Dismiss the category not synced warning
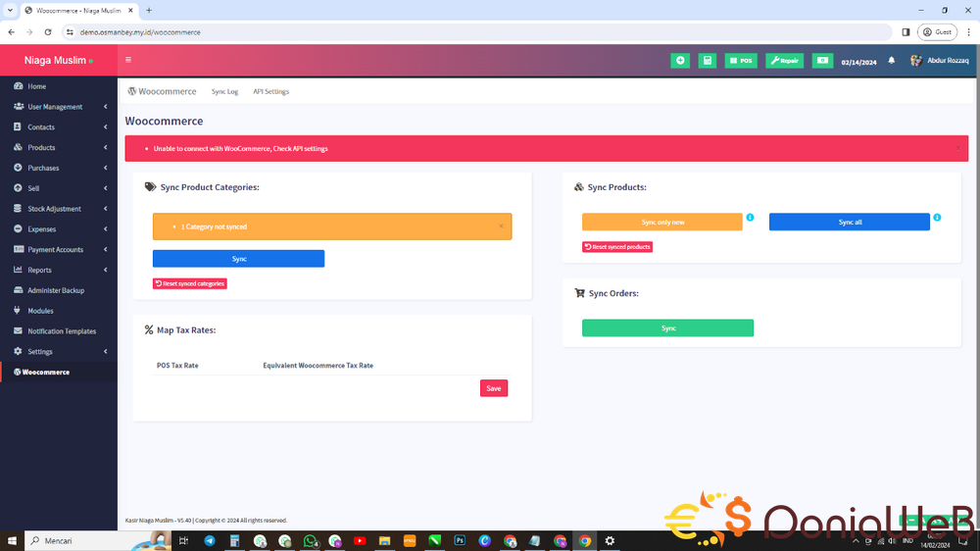 tap(501, 226)
